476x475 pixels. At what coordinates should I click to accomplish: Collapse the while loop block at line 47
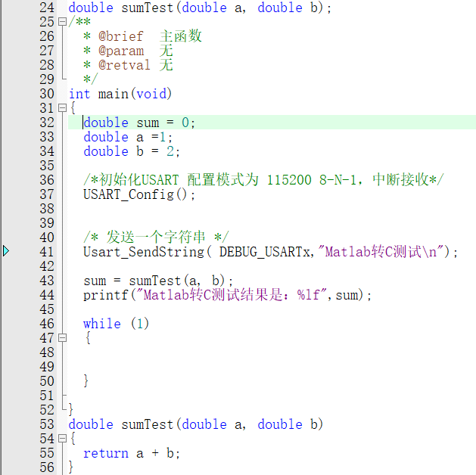62,338
